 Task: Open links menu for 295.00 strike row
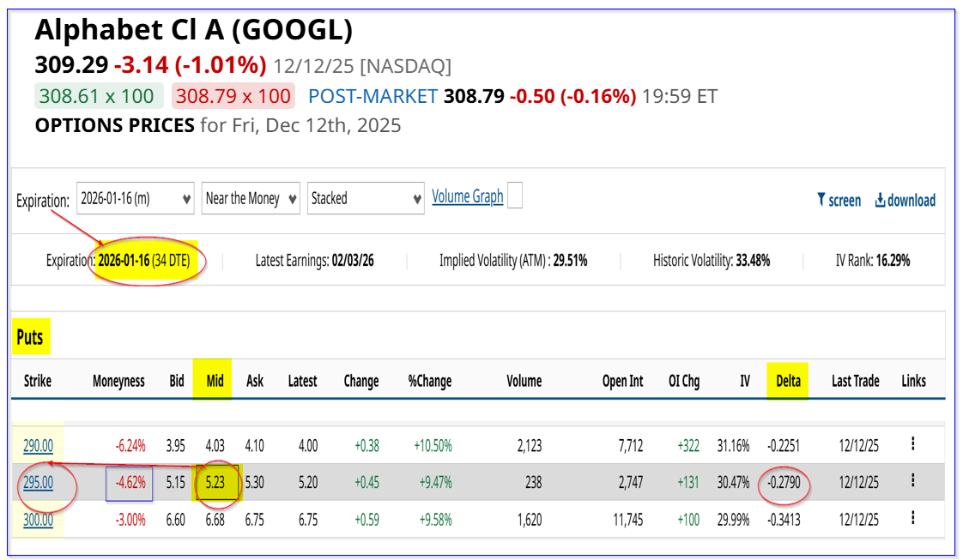click(913, 480)
